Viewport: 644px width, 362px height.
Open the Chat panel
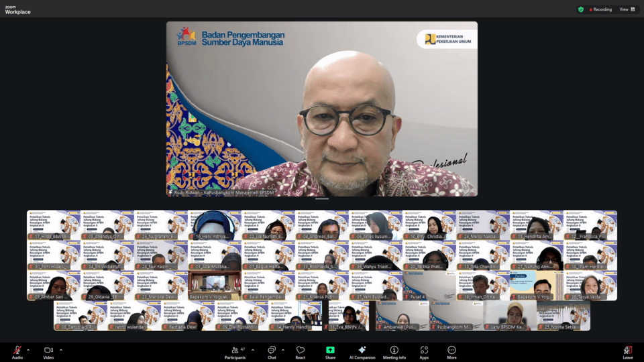point(272,351)
